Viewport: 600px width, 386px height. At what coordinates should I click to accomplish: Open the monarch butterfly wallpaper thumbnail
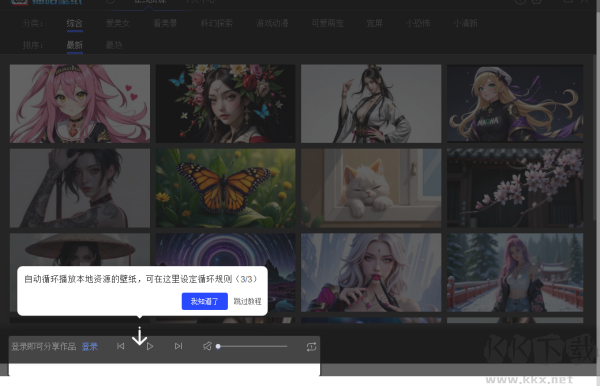pyautogui.click(x=225, y=188)
